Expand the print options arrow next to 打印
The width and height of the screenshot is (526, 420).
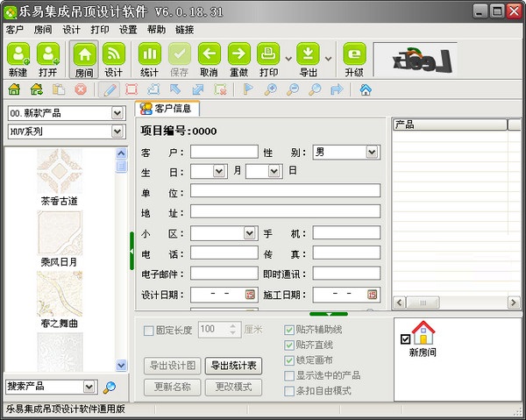[288, 59]
